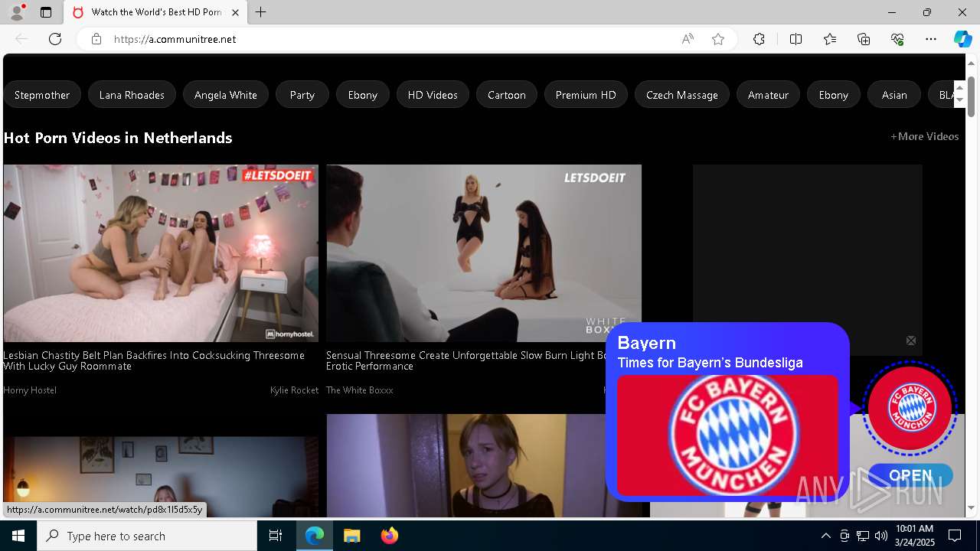The width and height of the screenshot is (980, 551).
Task: Open the notification center icon
Action: pyautogui.click(x=955, y=536)
